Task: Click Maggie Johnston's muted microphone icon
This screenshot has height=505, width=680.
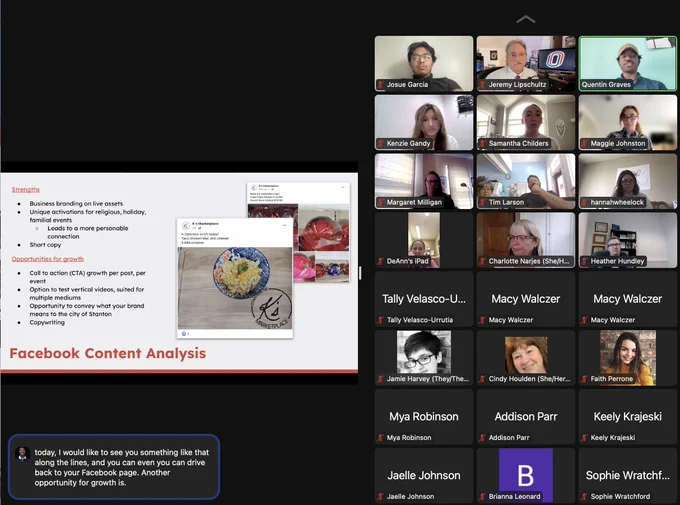Action: [x=584, y=143]
